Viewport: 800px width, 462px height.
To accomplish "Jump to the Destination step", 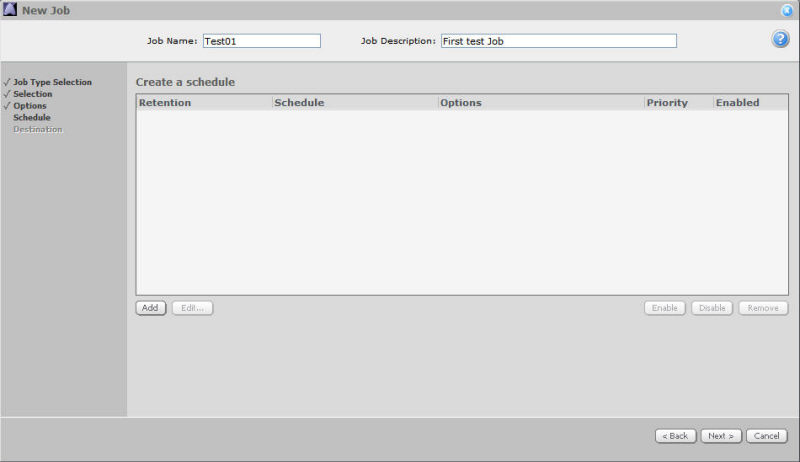I will (x=37, y=130).
